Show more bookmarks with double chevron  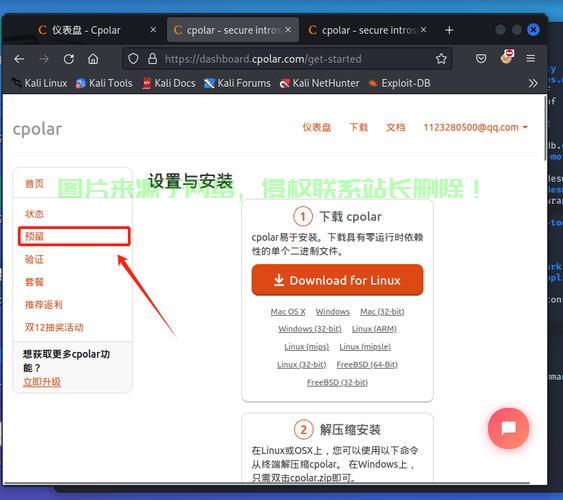tap(533, 83)
